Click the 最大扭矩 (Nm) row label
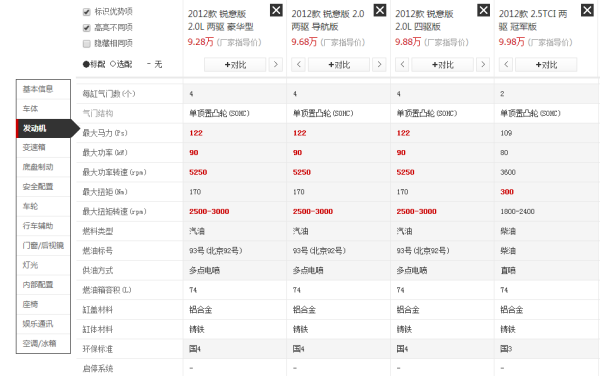Viewport: 600px width, 376px height. pos(105,192)
